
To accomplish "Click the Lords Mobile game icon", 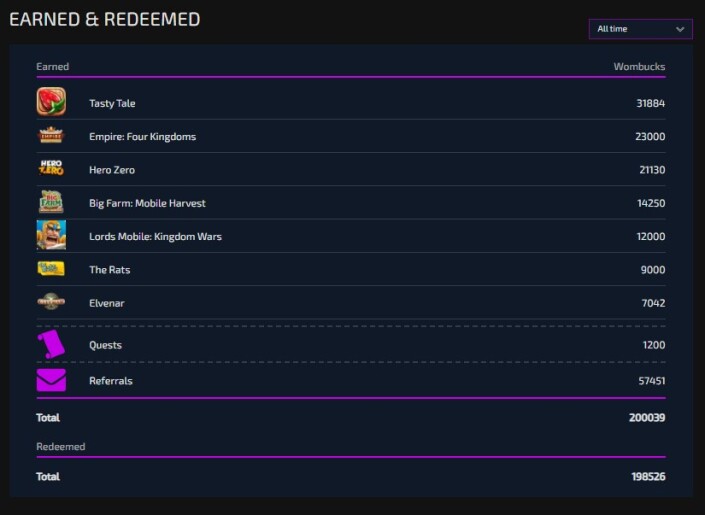I will (x=51, y=235).
